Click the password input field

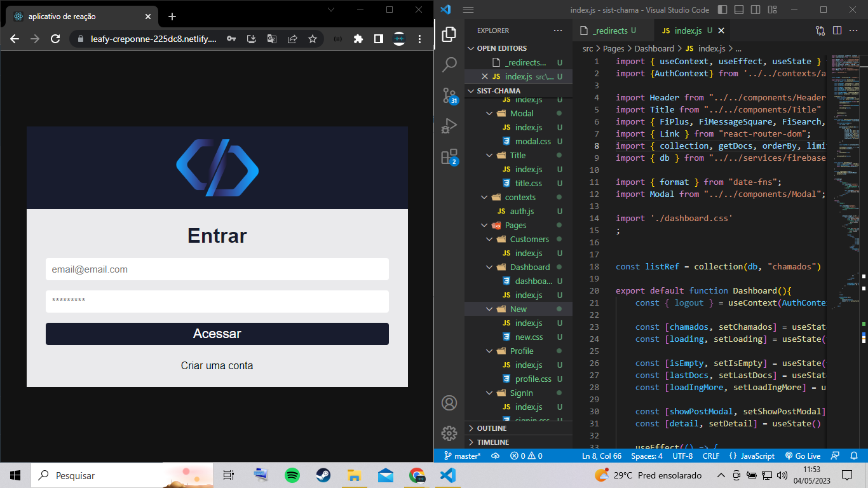click(x=217, y=301)
